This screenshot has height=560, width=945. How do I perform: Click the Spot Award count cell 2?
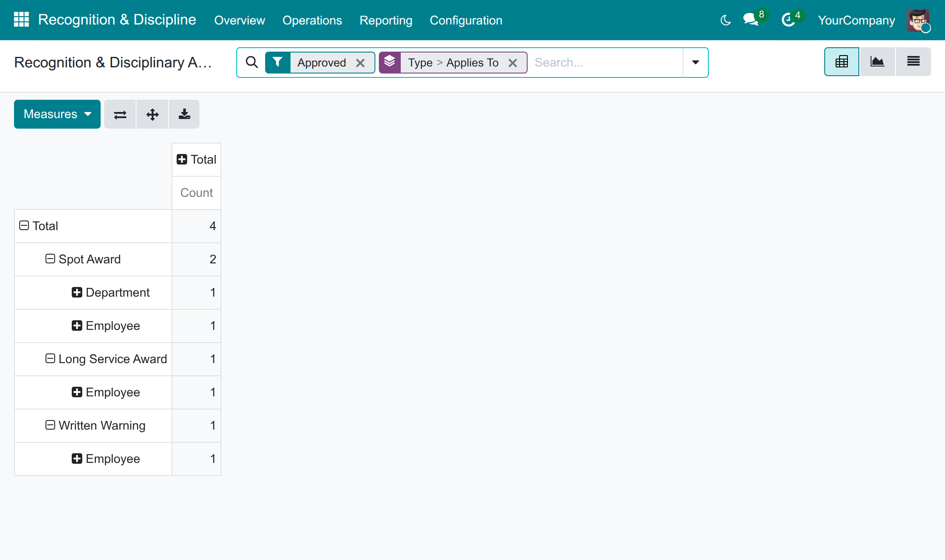click(x=196, y=259)
